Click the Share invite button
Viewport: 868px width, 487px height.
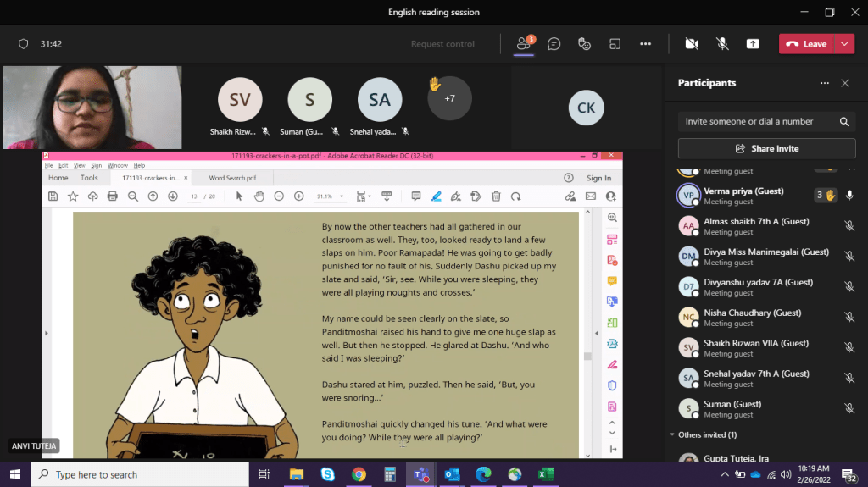[766, 148]
